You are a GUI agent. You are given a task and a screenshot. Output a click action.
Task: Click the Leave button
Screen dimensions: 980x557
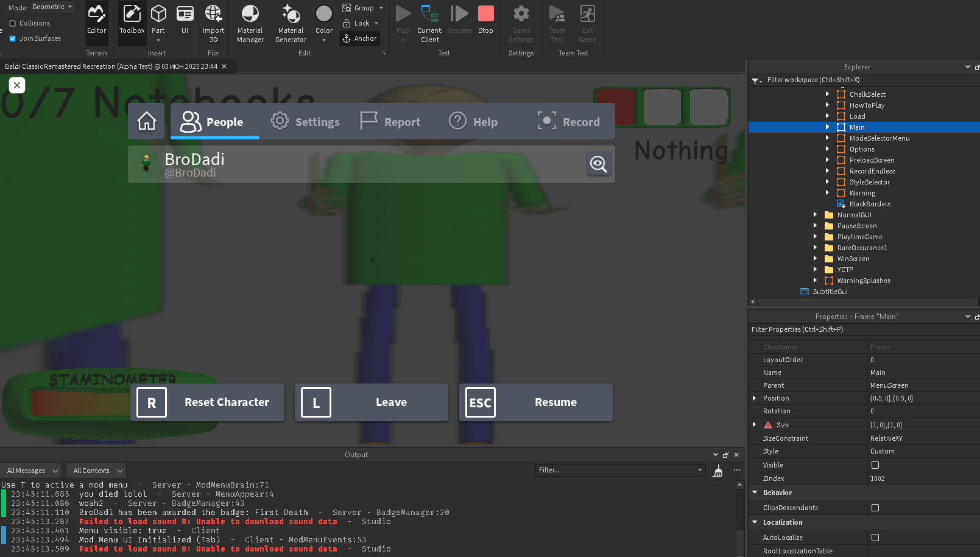coord(371,402)
